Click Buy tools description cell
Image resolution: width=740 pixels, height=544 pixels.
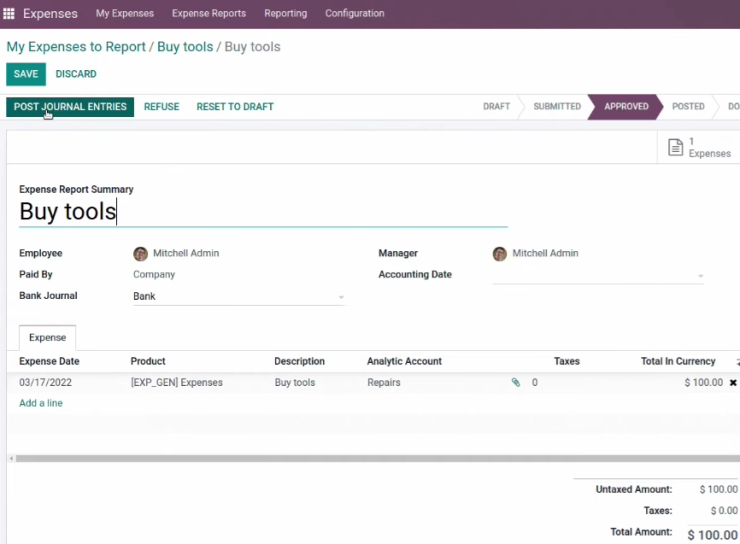pos(295,383)
